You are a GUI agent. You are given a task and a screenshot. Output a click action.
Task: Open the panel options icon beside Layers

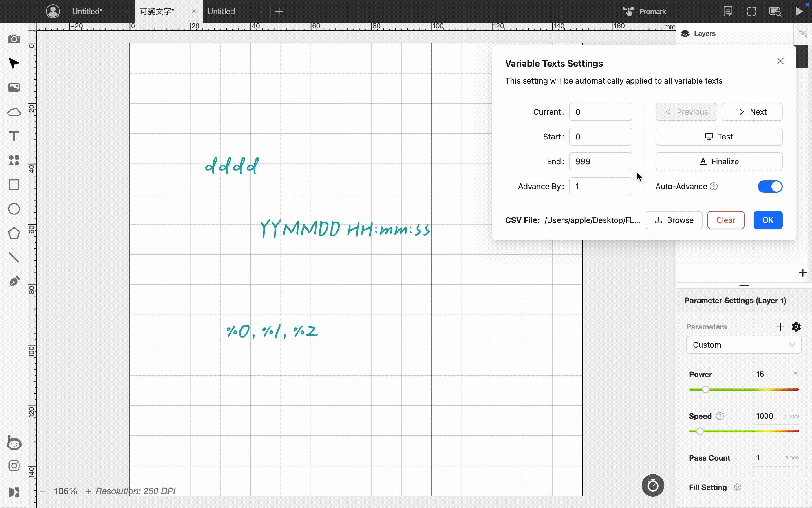[803, 34]
